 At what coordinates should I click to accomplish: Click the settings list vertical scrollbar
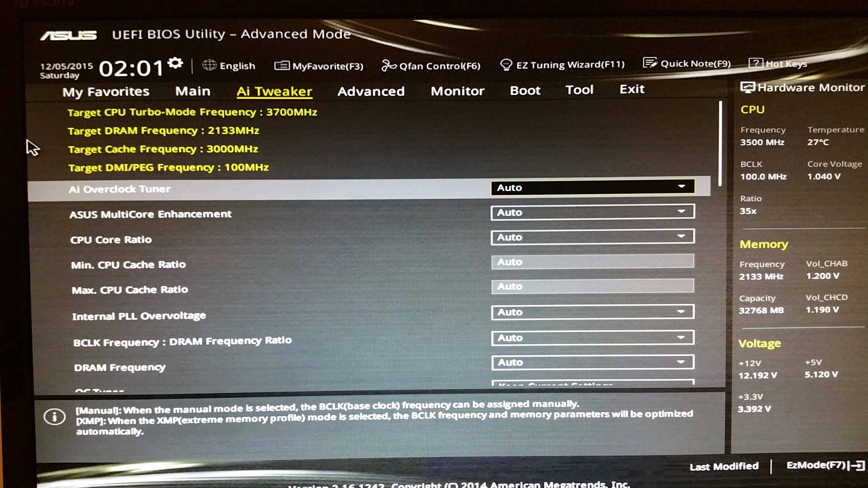click(720, 144)
